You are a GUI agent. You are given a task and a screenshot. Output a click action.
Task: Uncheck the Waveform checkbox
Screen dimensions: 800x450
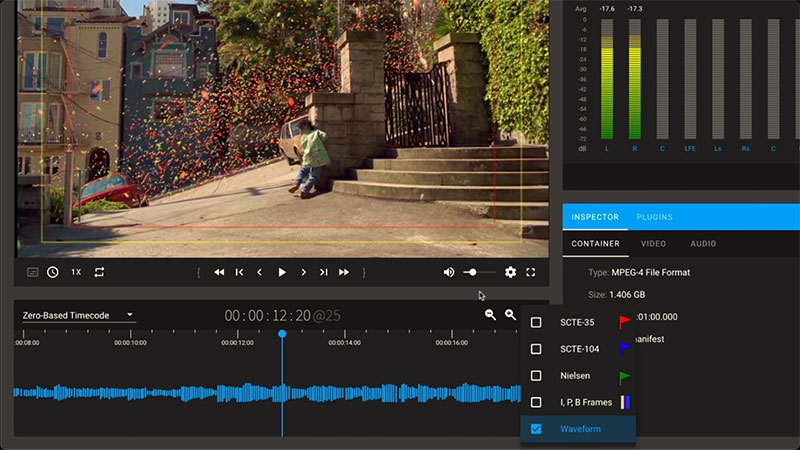[536, 429]
